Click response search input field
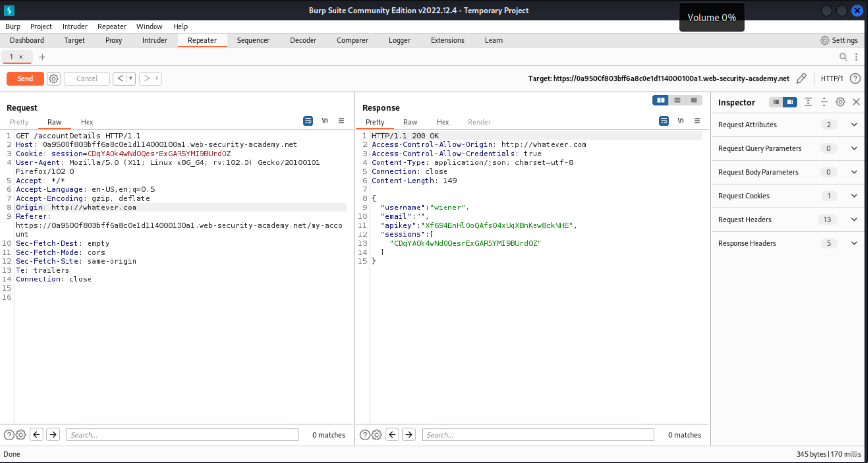Screen dimensions: 868x463 click(538, 435)
